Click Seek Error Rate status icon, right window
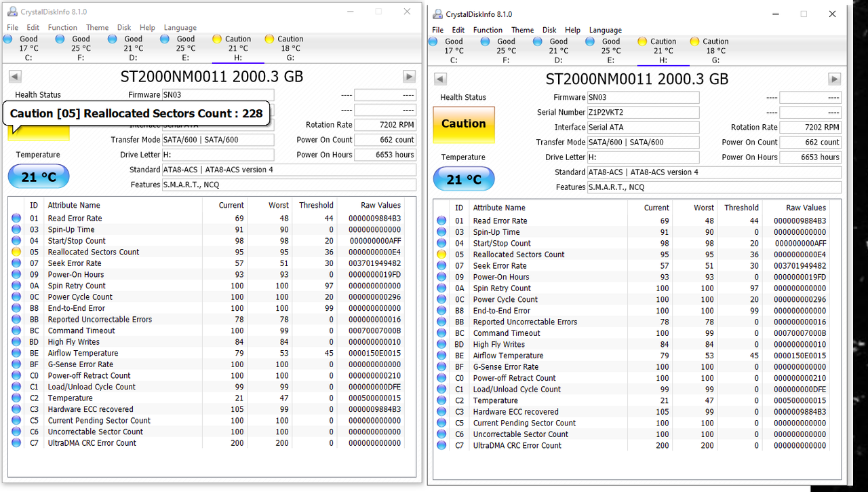868x492 pixels. (x=441, y=266)
